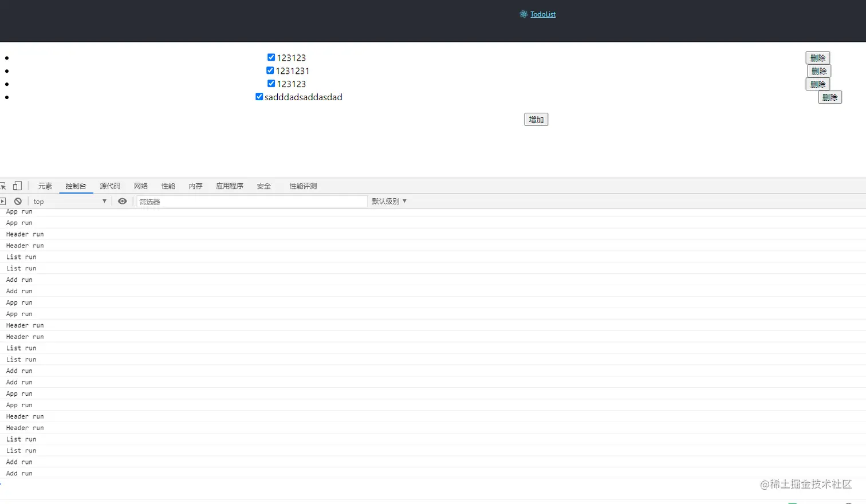Viewport: 866px width, 504px height.
Task: Create a live expression with the eye icon
Action: (x=122, y=202)
